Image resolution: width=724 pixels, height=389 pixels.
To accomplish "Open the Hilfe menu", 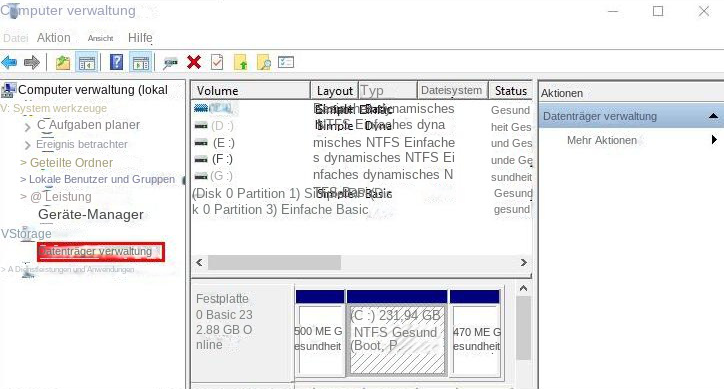I will 140,38.
